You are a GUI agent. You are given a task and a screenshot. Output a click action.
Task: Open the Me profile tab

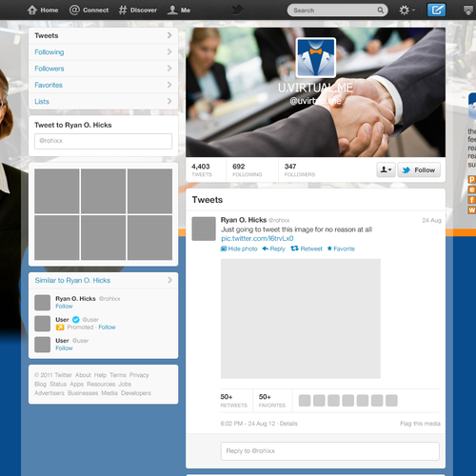[x=179, y=10]
